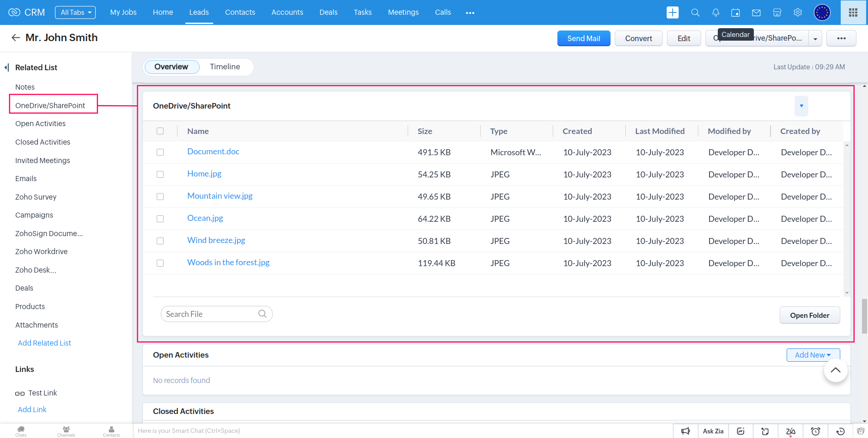The height and width of the screenshot is (438, 868).
Task: Click the Add Link link
Action: (32, 409)
